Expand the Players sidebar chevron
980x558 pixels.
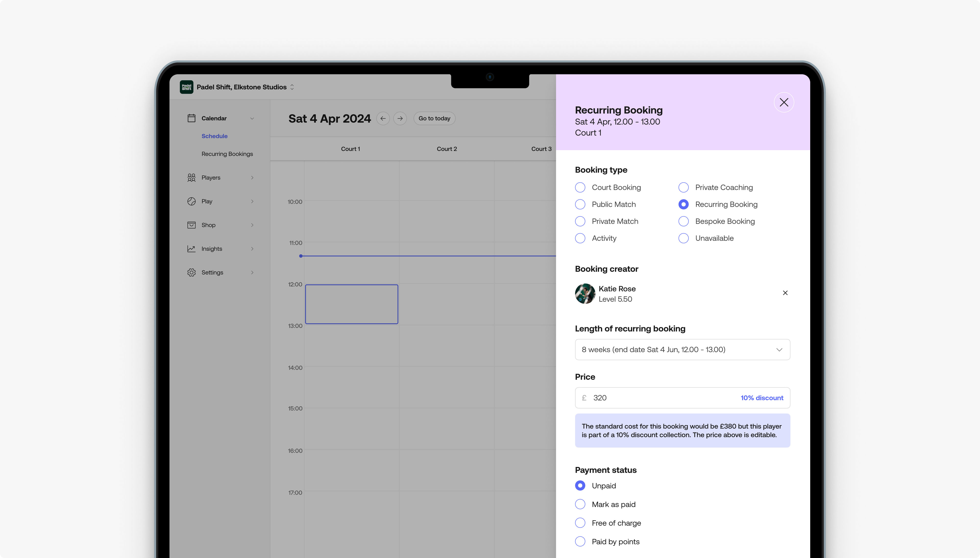[252, 177]
